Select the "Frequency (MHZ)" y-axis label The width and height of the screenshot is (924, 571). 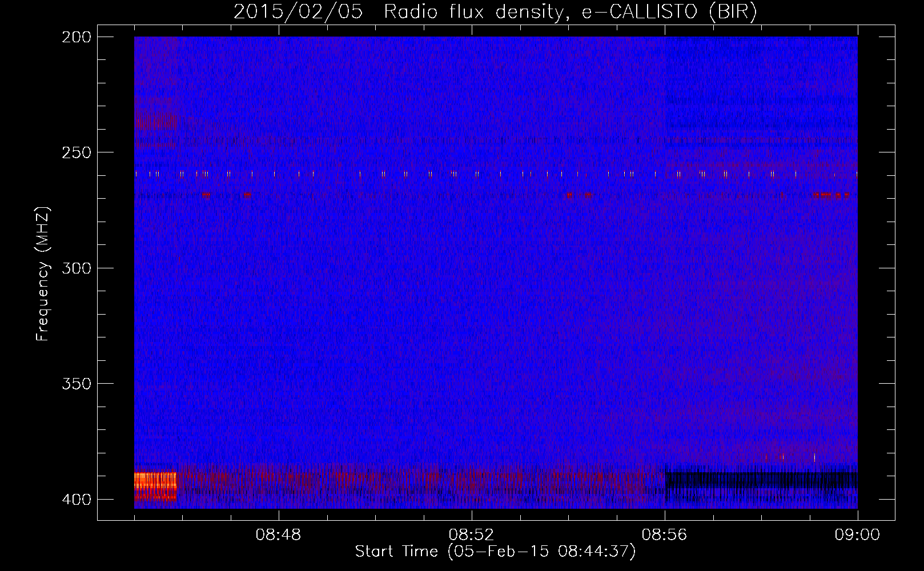[43, 274]
